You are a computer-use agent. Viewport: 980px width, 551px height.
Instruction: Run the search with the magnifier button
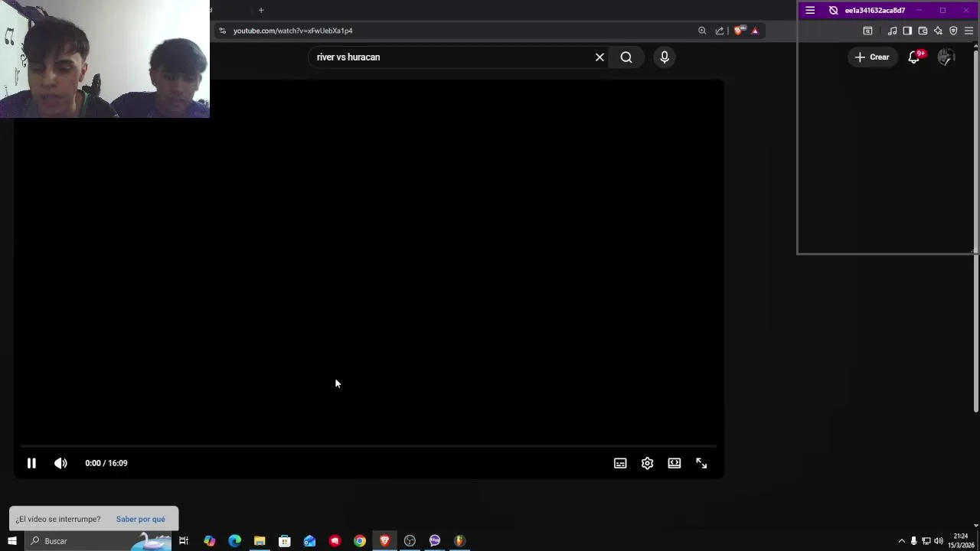(x=626, y=57)
